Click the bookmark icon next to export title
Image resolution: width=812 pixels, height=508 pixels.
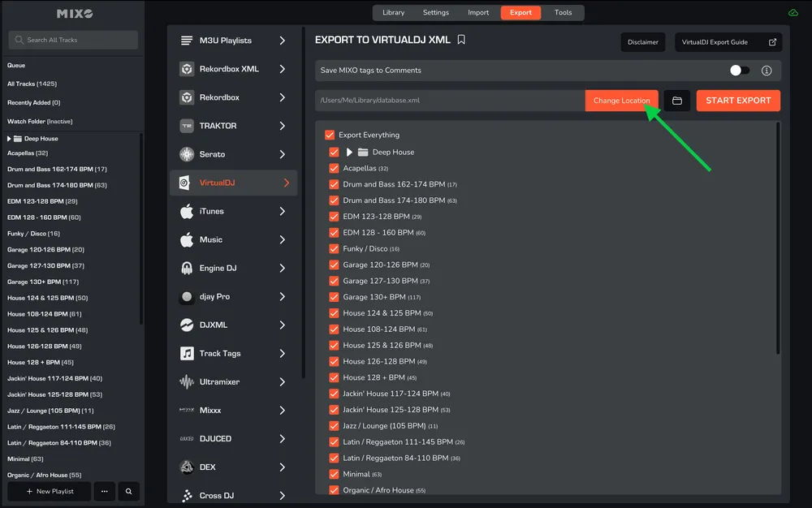tap(460, 39)
